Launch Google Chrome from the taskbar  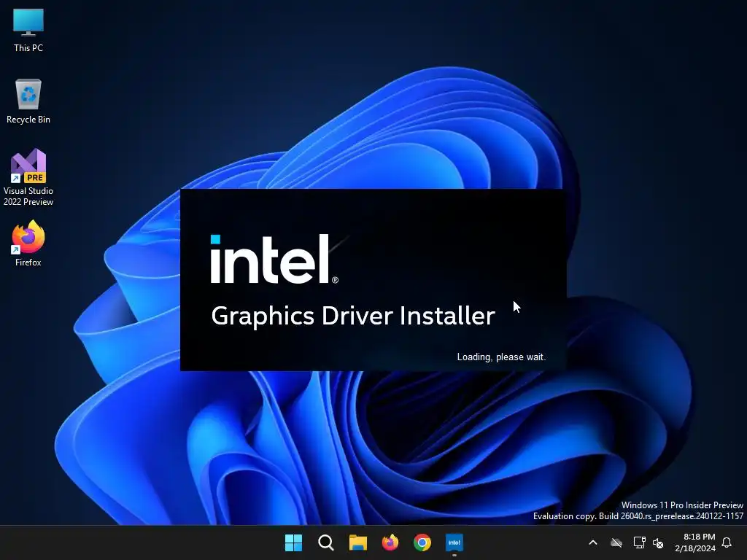(422, 542)
